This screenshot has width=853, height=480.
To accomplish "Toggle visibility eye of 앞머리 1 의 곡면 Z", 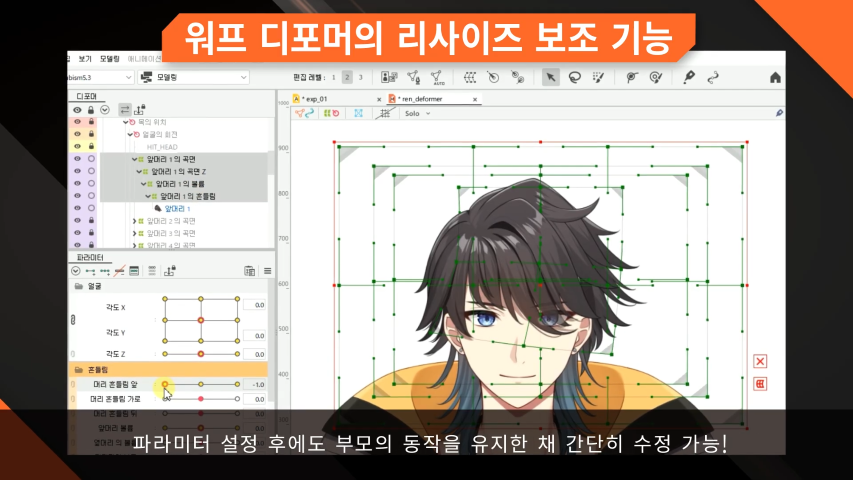I will click(77, 171).
